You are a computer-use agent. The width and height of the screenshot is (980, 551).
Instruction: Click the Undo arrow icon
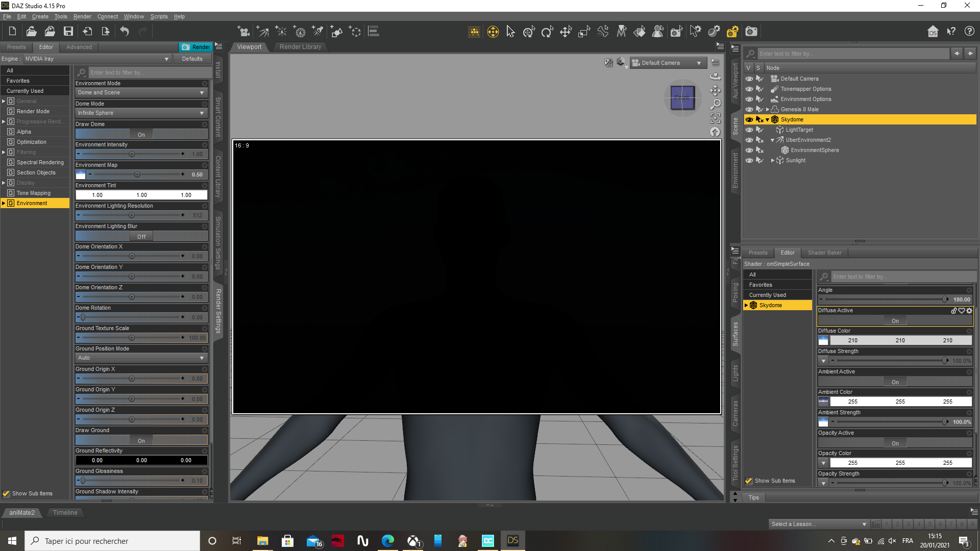pyautogui.click(x=125, y=32)
